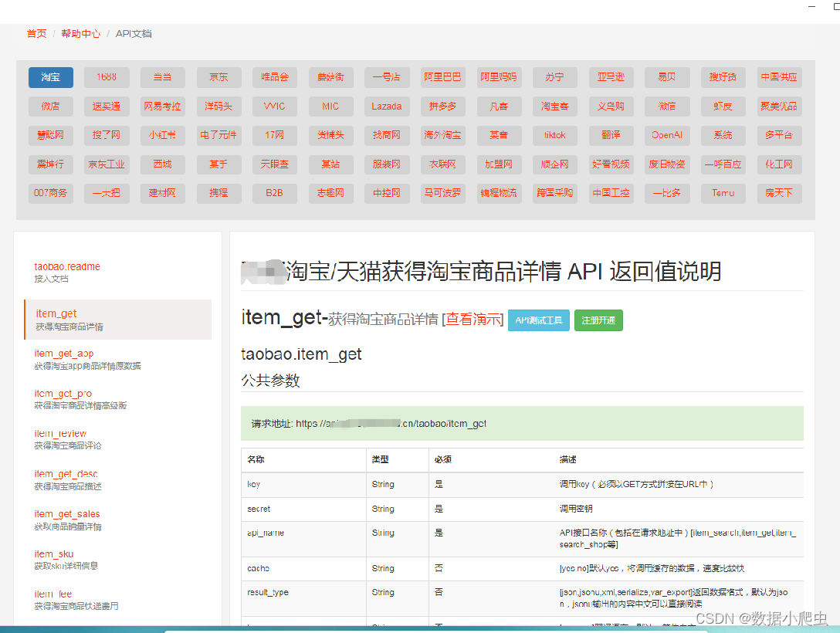Screen dimensions: 840x633
Task: Open the 帮助中心 breadcrumb link
Action: (80, 33)
